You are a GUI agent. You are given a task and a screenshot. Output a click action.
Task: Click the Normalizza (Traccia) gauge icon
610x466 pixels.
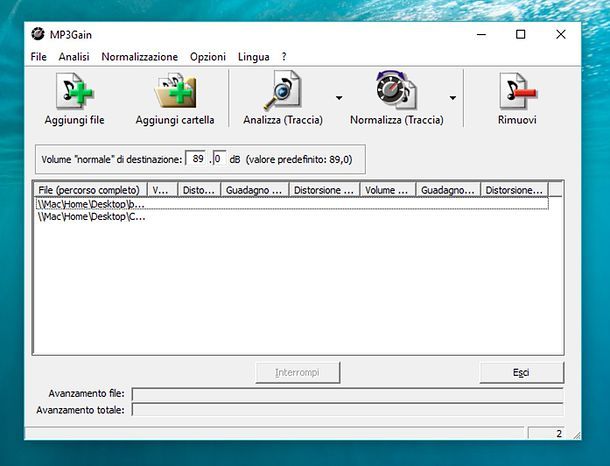[396, 90]
